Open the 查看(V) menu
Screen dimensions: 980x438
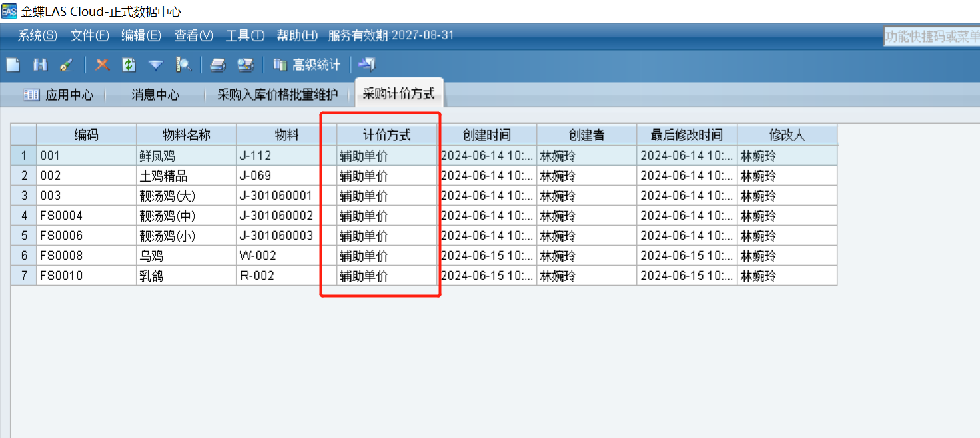pyautogui.click(x=193, y=35)
